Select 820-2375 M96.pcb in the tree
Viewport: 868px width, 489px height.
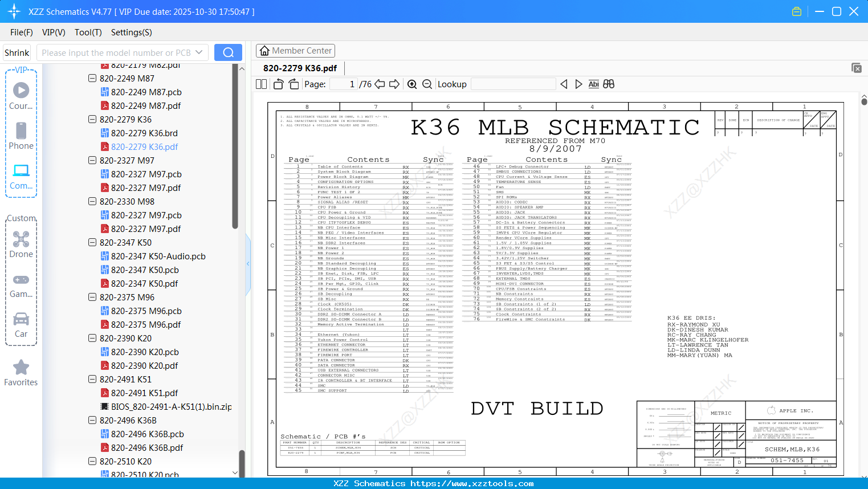pos(146,311)
